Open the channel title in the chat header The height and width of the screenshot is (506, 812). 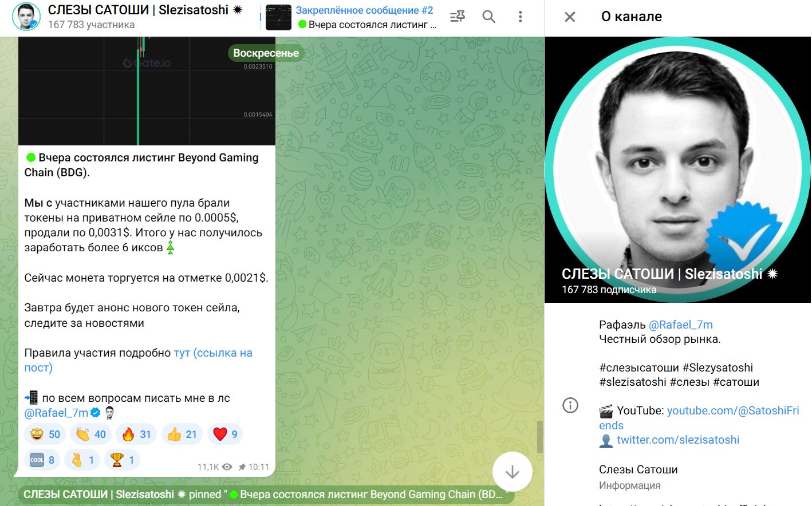(x=145, y=10)
